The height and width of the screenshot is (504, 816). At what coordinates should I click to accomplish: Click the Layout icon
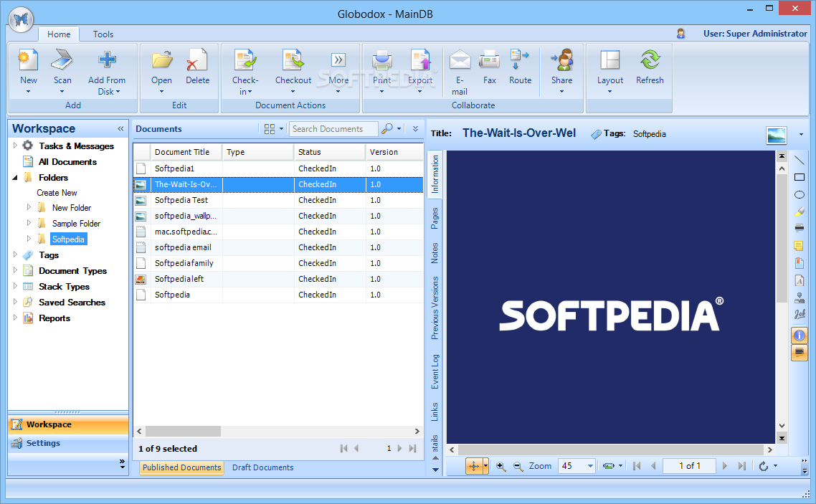click(x=610, y=60)
